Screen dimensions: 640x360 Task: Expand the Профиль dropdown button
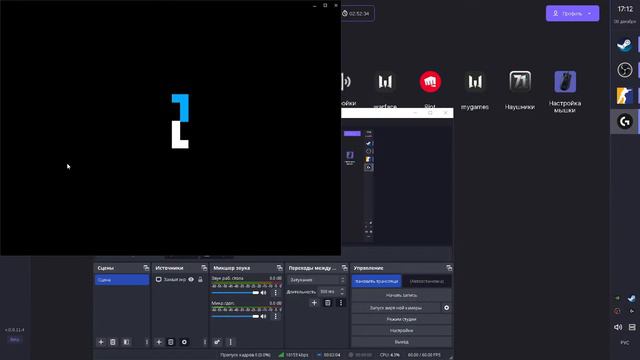(572, 13)
